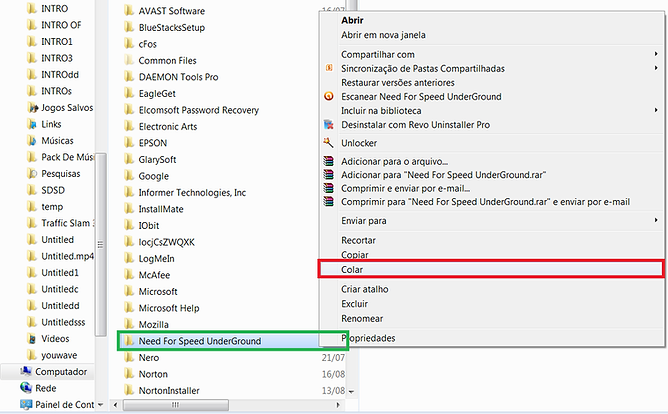Viewport: 668px width, 414px height.
Task: Click the McAfee folder icon
Action: (x=129, y=275)
